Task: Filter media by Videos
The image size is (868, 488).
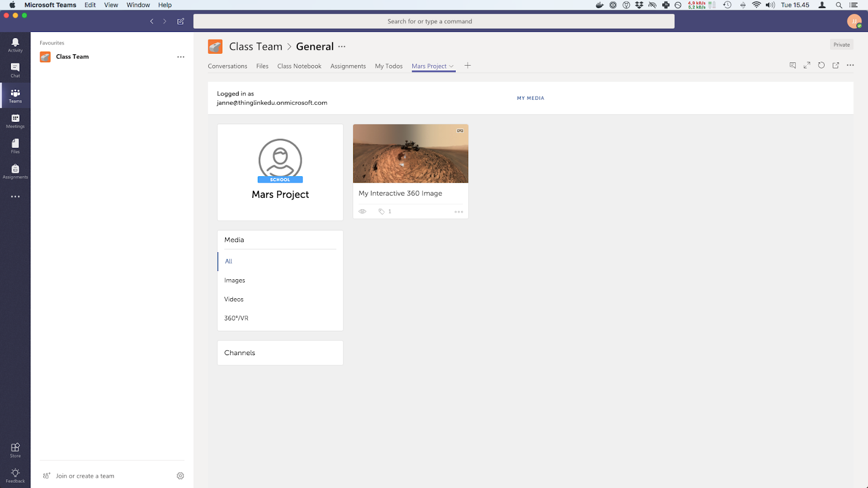Action: coord(234,299)
